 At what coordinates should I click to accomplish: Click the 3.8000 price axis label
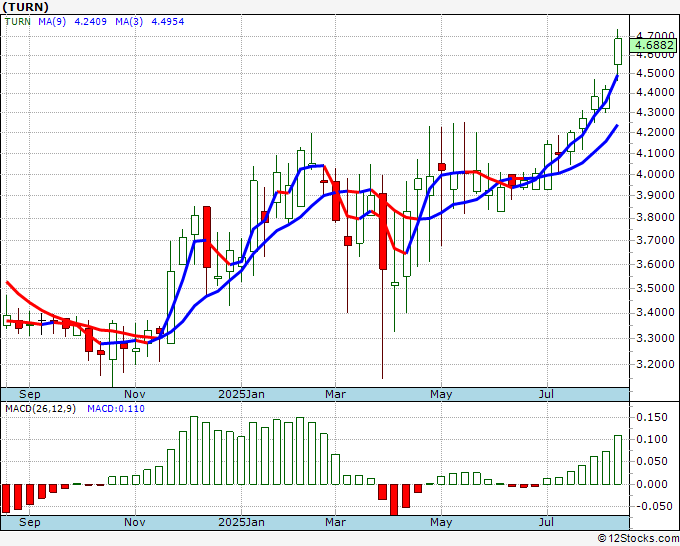point(655,217)
